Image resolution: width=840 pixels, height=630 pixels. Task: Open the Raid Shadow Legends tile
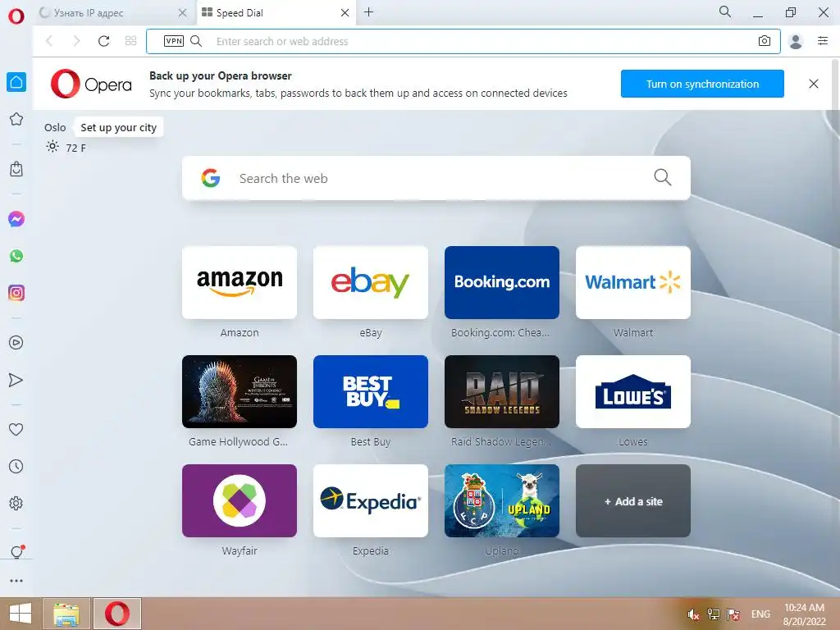502,391
